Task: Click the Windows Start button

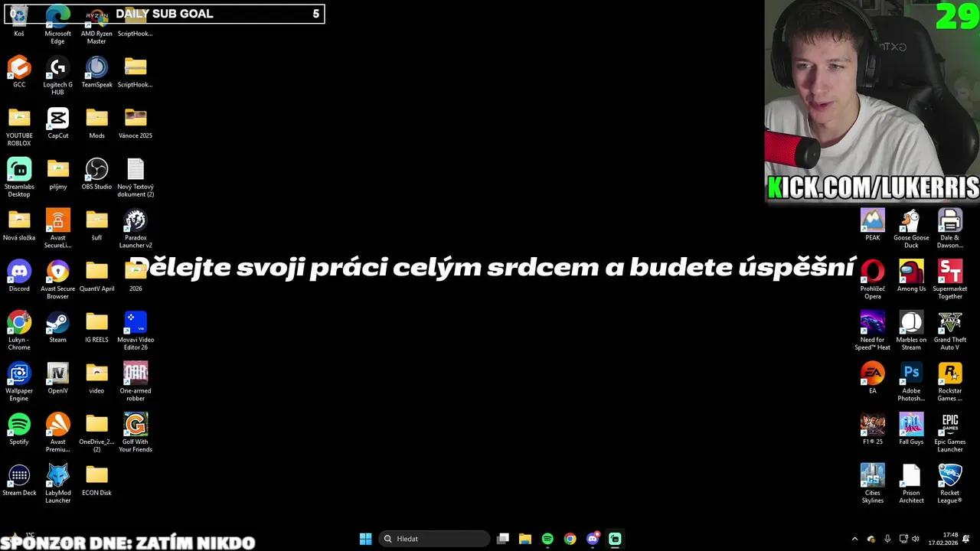Action: pos(365,539)
